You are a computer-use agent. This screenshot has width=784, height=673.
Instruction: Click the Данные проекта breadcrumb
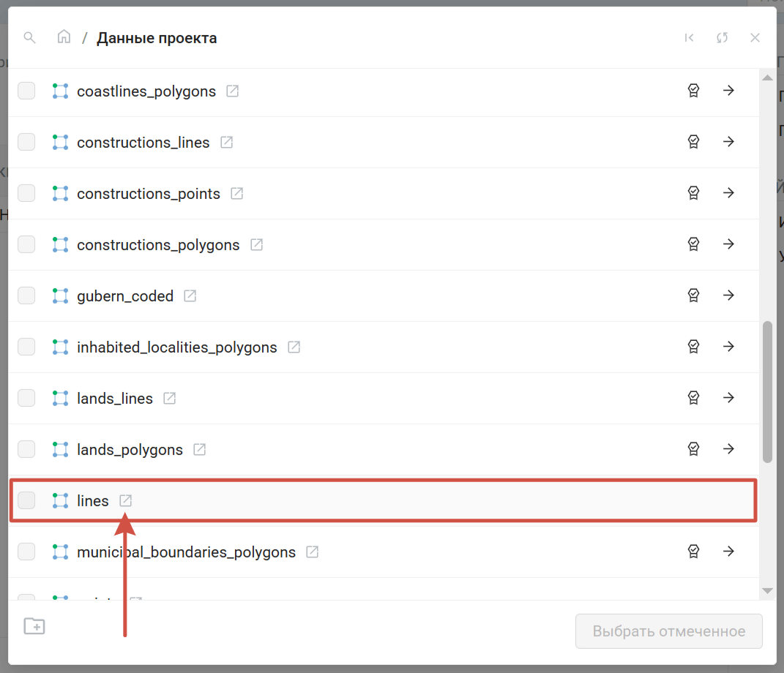tap(157, 38)
